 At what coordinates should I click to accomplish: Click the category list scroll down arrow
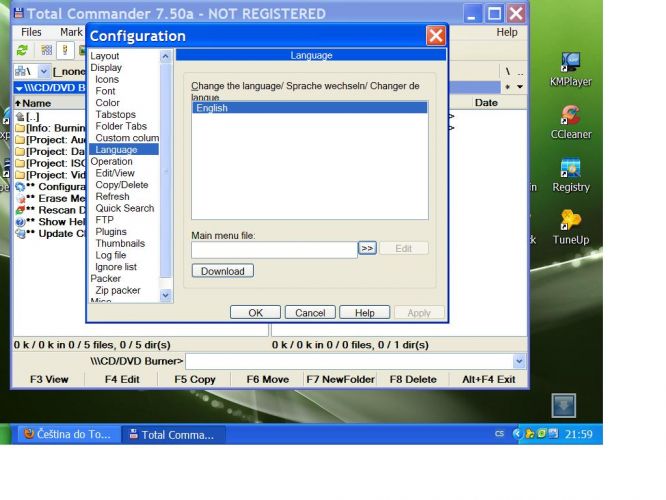click(x=166, y=295)
